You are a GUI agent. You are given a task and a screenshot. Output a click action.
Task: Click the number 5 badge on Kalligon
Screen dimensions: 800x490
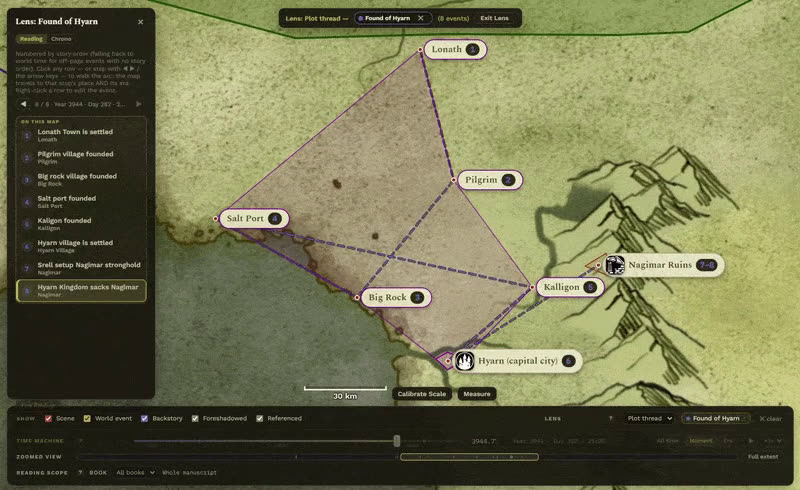coord(590,287)
